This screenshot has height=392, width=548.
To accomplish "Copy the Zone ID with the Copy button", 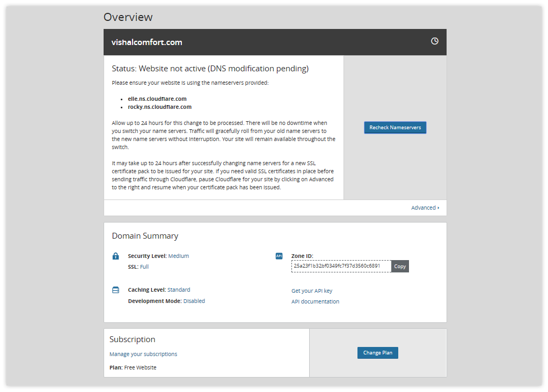I will [400, 267].
